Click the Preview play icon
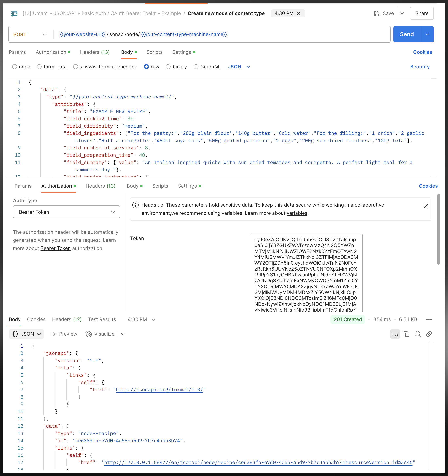 [54, 334]
